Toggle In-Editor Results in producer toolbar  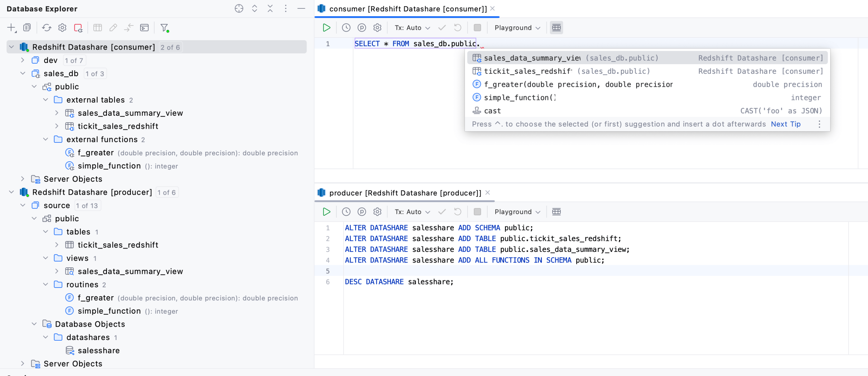point(556,212)
